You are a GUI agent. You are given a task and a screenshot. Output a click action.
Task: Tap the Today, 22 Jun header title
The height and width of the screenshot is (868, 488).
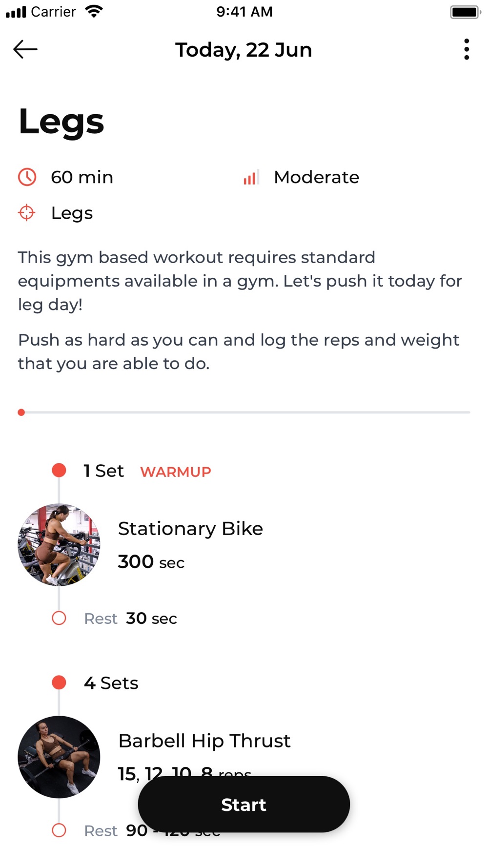[x=244, y=50]
